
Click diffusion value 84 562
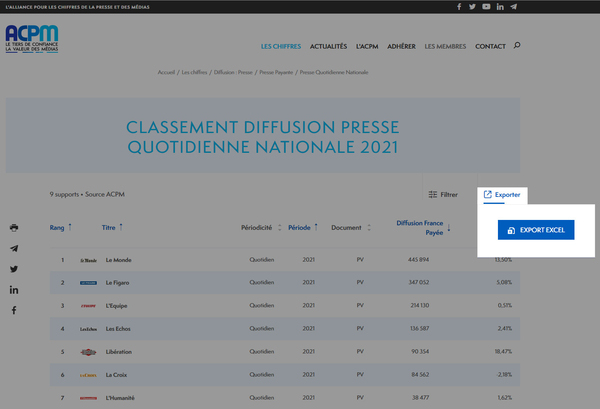(420, 375)
